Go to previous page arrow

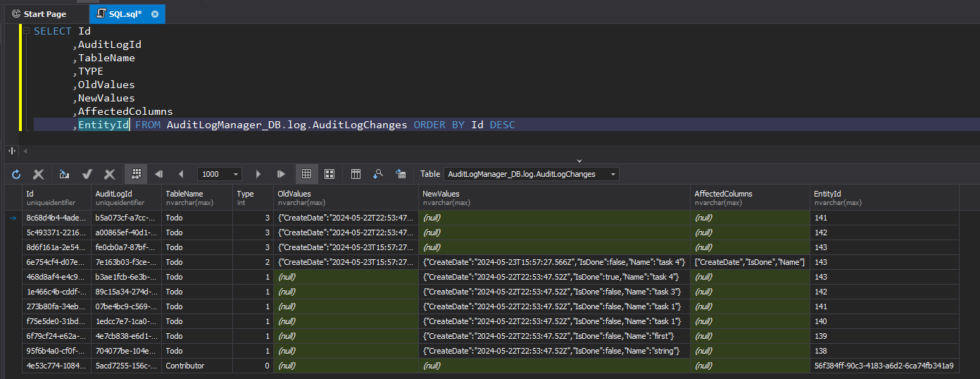coord(181,174)
